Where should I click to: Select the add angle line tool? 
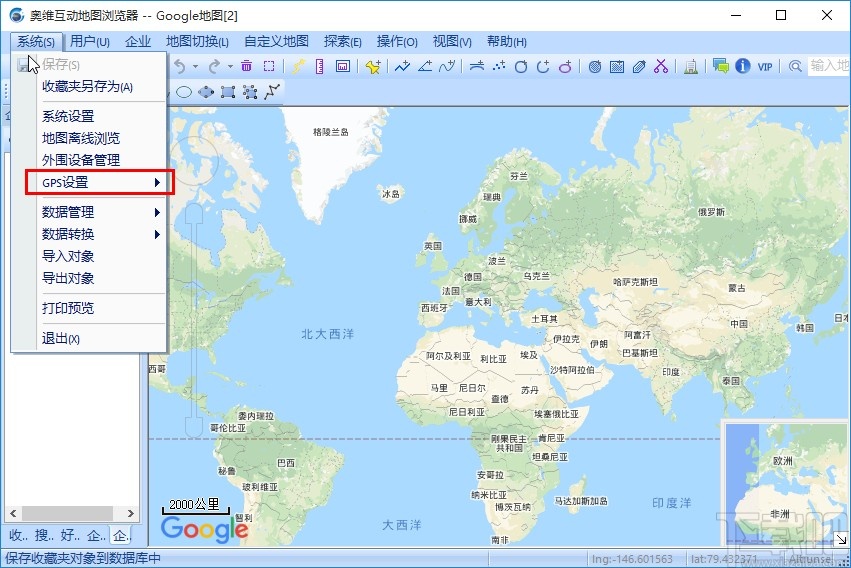pyautogui.click(x=425, y=66)
